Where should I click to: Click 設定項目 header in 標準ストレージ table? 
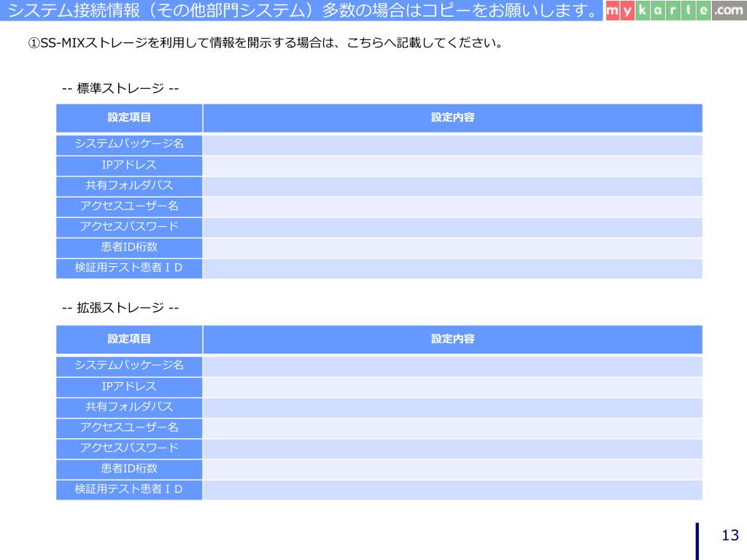129,117
